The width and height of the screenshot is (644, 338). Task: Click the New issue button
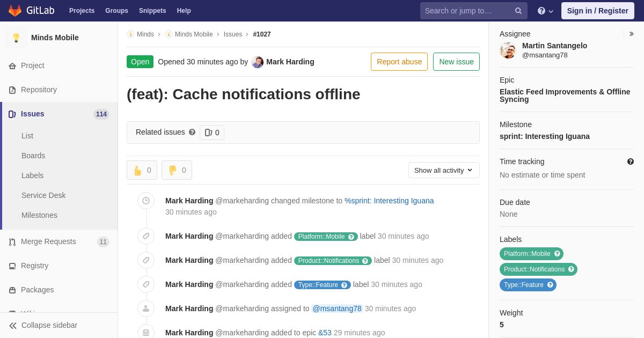[456, 62]
